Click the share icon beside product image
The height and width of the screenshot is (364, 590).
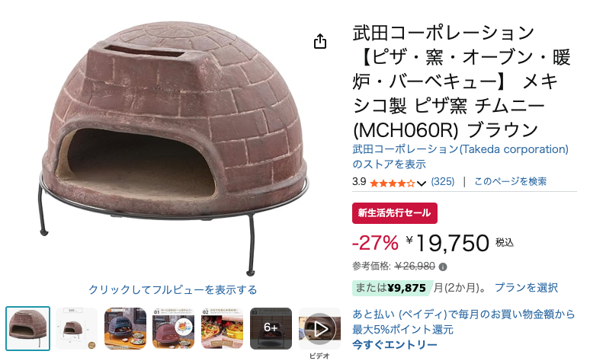(320, 41)
